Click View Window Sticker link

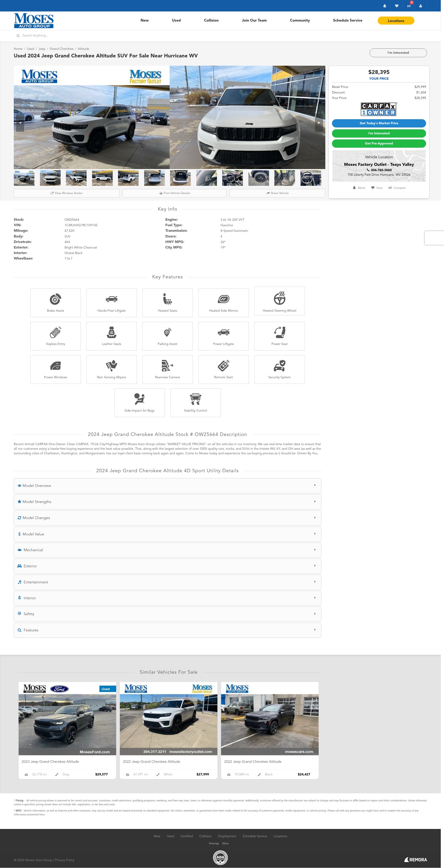coord(66,193)
